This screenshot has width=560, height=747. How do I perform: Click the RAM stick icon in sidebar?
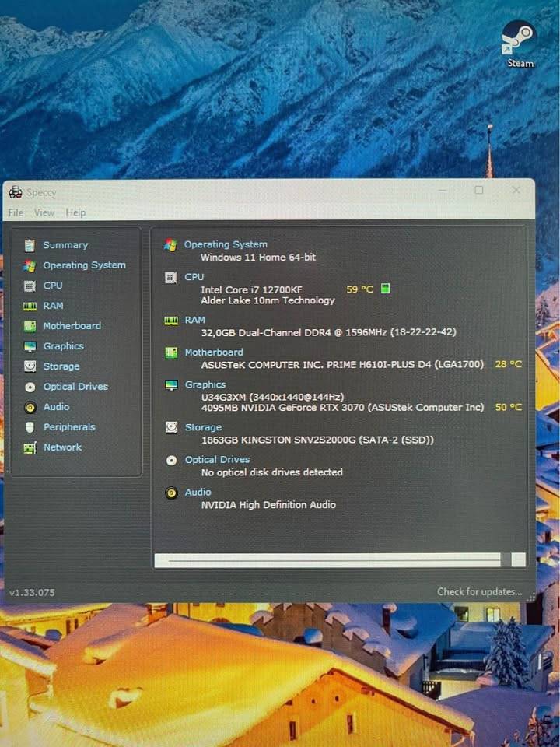point(30,307)
